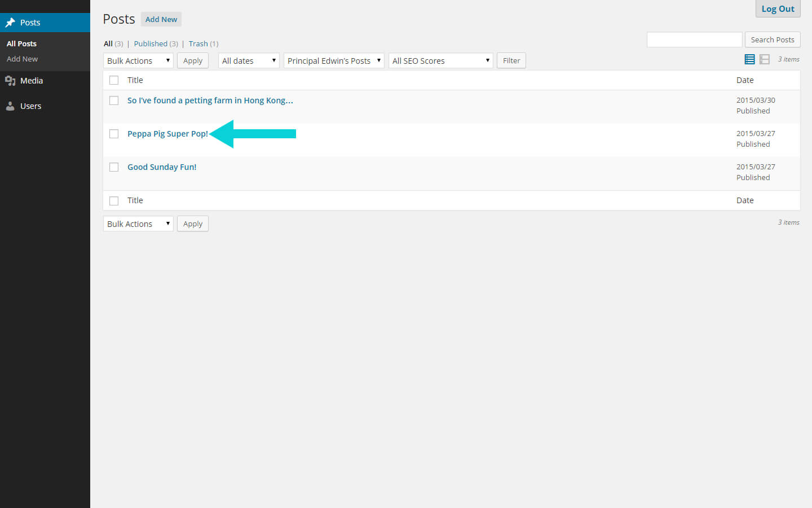Click Add New button beside Posts heading
The height and width of the screenshot is (508, 812).
161,19
